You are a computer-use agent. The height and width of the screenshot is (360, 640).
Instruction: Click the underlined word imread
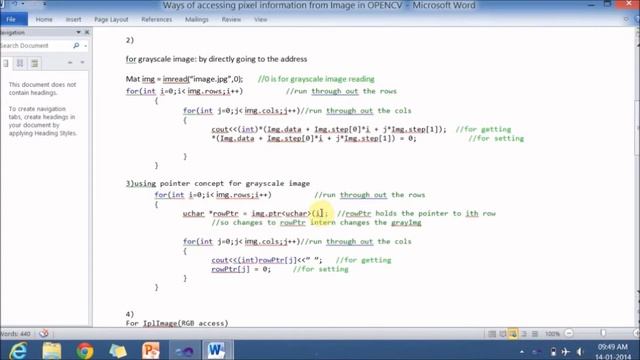175,79
